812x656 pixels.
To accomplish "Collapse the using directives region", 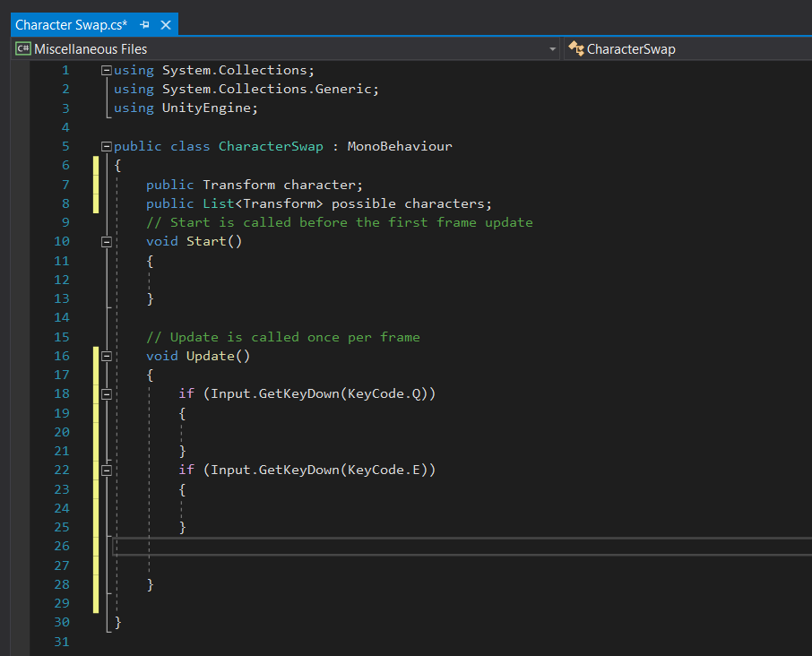I will pos(106,71).
